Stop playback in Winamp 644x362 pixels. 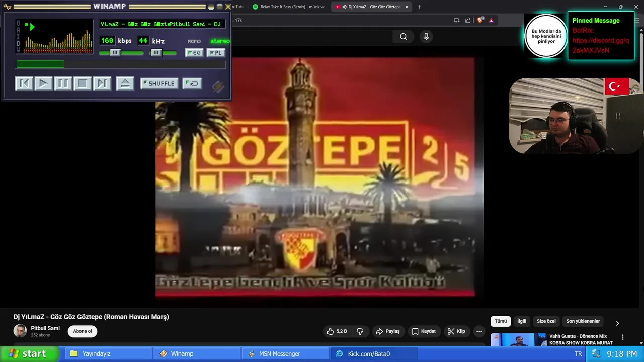tap(83, 83)
